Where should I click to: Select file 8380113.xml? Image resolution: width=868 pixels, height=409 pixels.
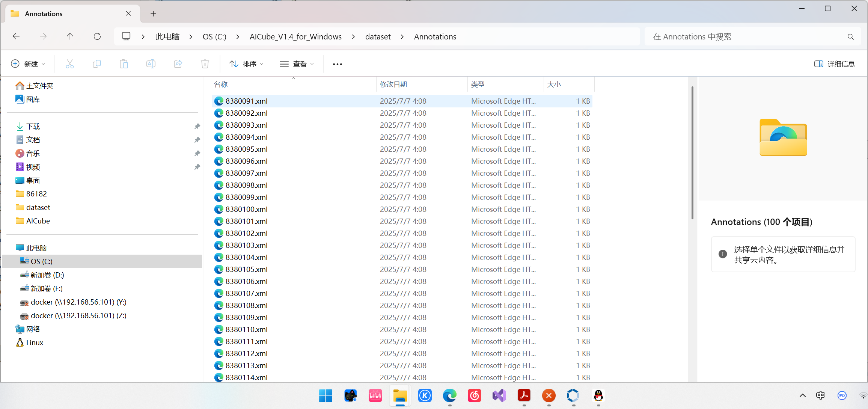coord(402,365)
